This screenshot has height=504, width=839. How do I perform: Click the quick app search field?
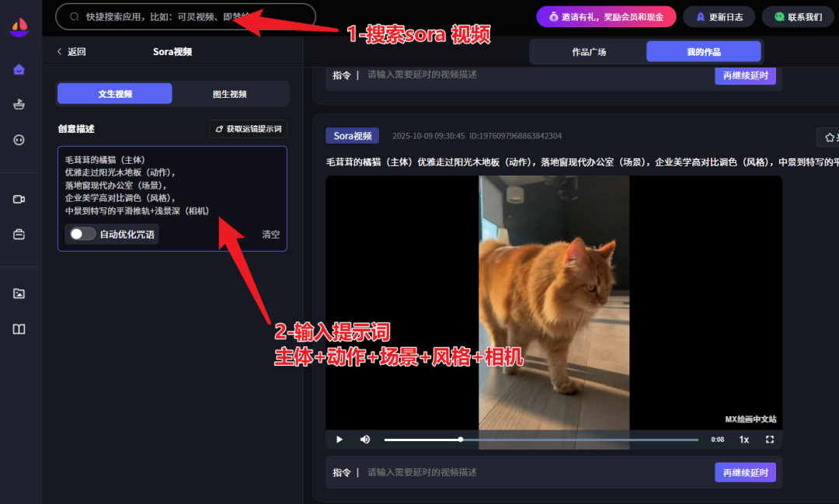186,16
